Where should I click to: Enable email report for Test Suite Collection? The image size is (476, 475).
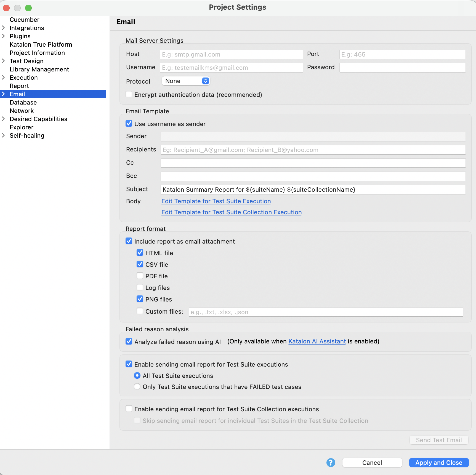[129, 409]
